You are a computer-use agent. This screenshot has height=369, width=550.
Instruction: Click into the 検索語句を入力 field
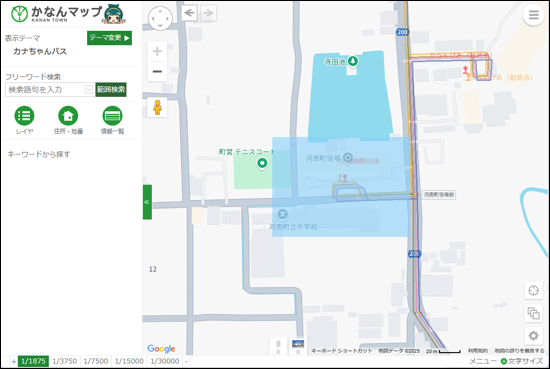pyautogui.click(x=45, y=89)
